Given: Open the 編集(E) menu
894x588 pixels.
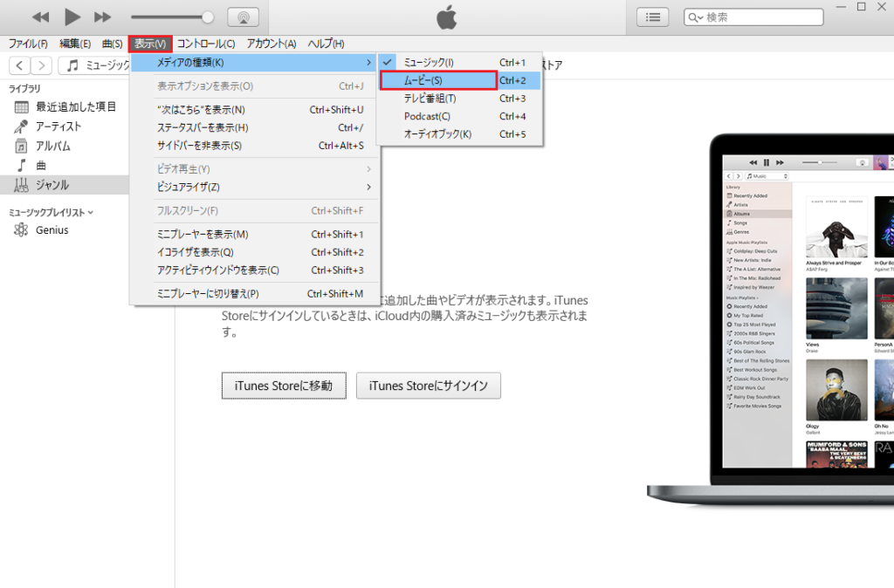Looking at the screenshot, I should pos(75,44).
